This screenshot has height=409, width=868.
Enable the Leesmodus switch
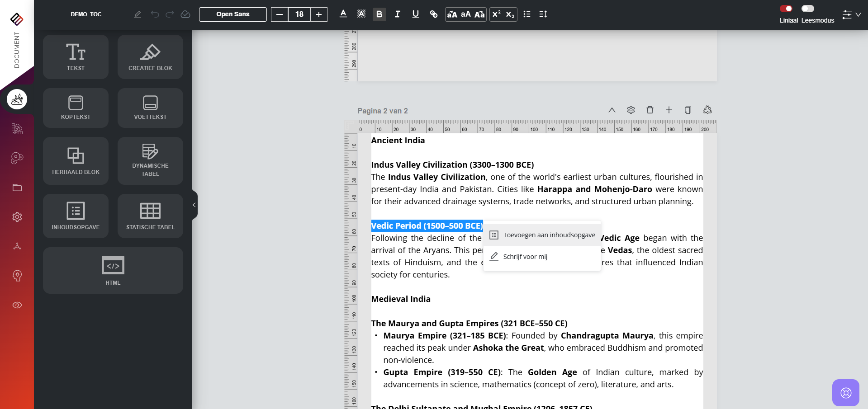[807, 9]
